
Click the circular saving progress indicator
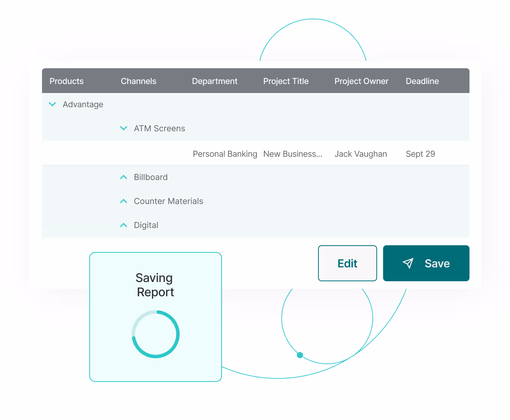coord(156,334)
